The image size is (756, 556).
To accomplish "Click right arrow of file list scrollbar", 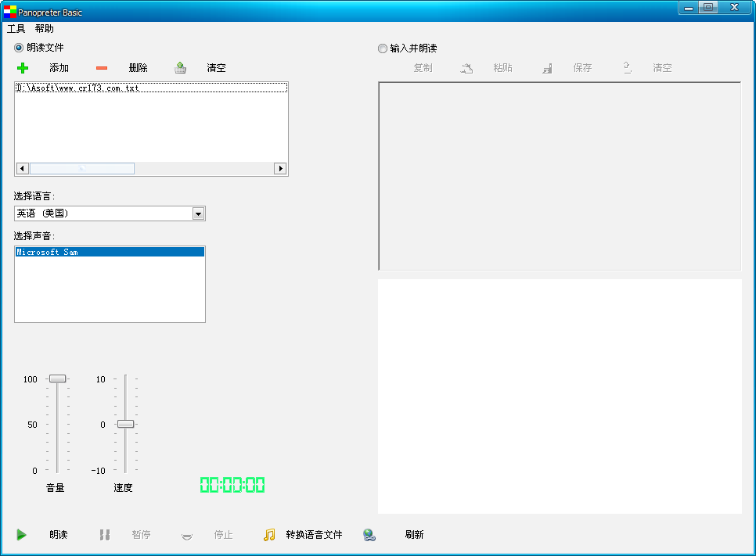I will [x=280, y=168].
